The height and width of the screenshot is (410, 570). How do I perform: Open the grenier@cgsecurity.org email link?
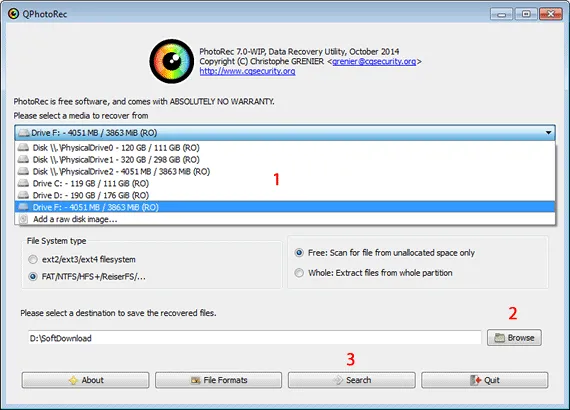[x=374, y=61]
